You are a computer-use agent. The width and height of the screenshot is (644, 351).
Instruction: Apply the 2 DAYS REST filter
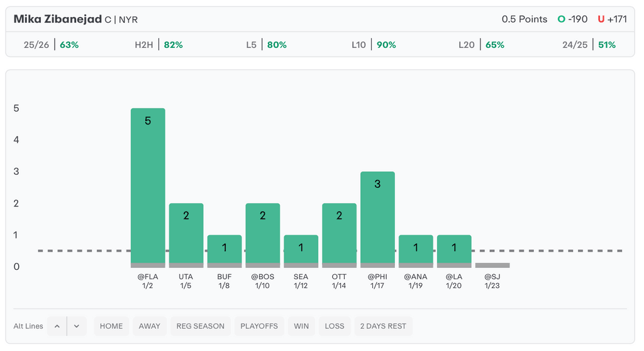[383, 326]
